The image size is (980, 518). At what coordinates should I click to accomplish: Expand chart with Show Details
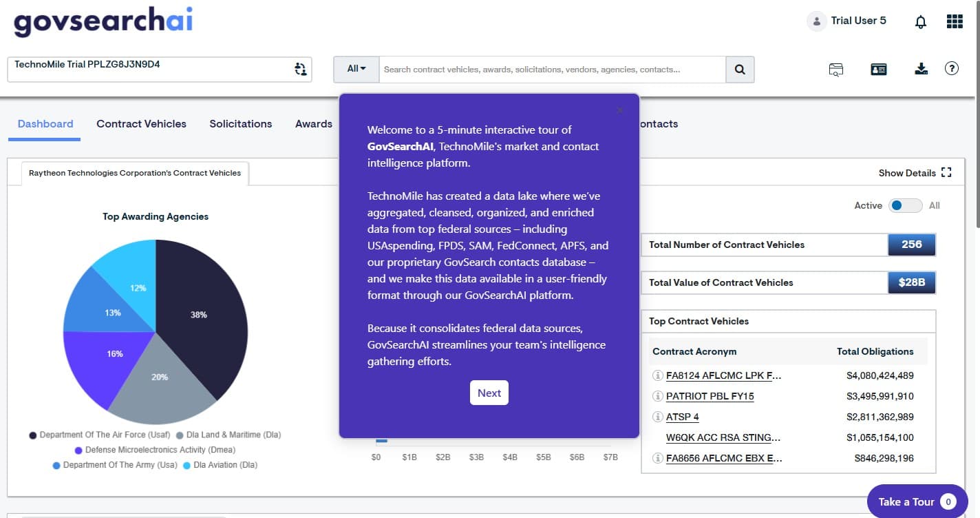915,173
